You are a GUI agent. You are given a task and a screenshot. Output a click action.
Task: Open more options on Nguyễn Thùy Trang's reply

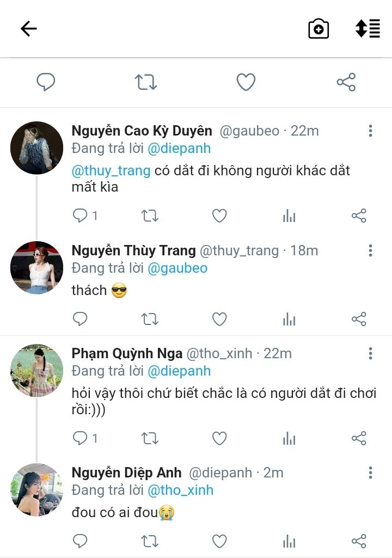coord(370,250)
